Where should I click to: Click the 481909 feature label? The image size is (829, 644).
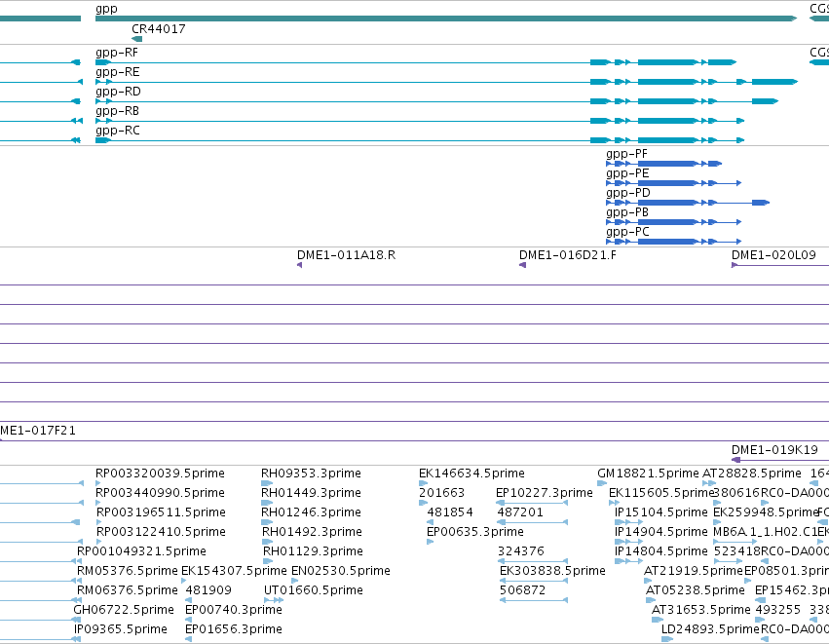click(208, 590)
